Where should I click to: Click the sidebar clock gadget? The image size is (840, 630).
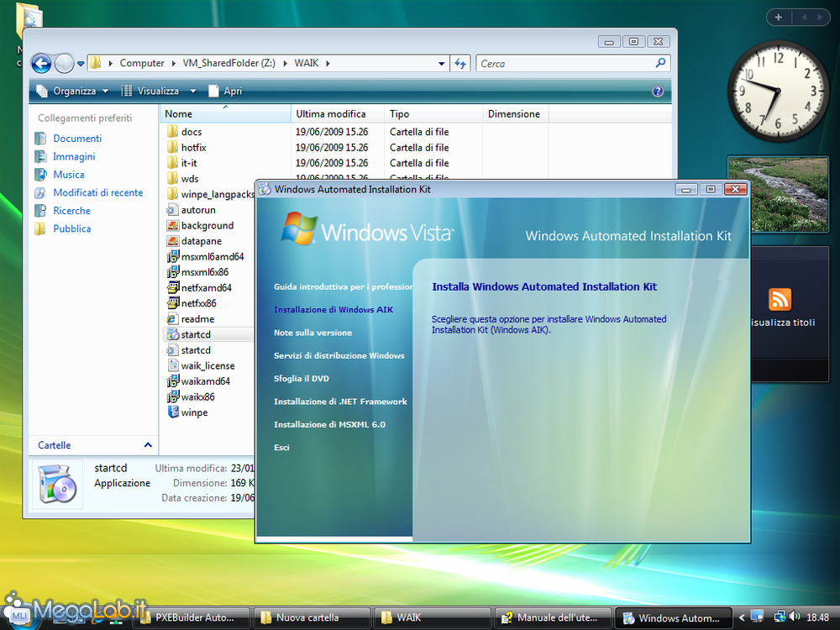[778, 91]
